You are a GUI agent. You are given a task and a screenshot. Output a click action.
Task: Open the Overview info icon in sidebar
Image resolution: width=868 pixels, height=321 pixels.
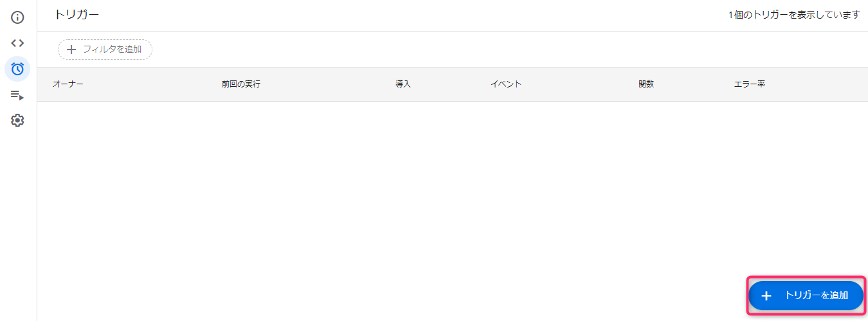(x=17, y=17)
